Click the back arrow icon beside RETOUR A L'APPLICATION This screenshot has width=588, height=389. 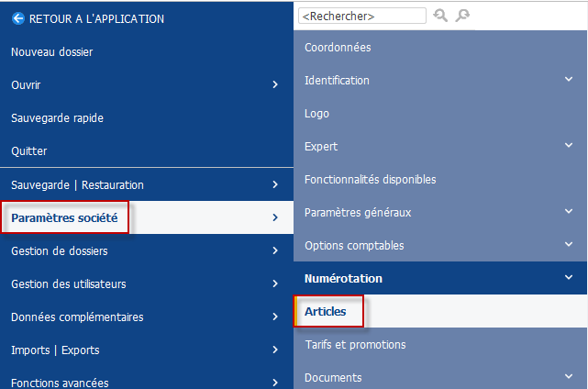(18, 18)
